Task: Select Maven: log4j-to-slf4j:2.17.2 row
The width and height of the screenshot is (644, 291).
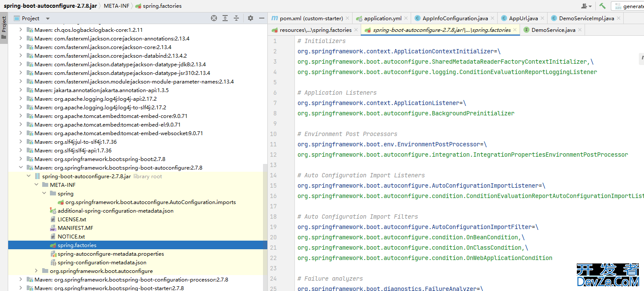Action: (138, 108)
